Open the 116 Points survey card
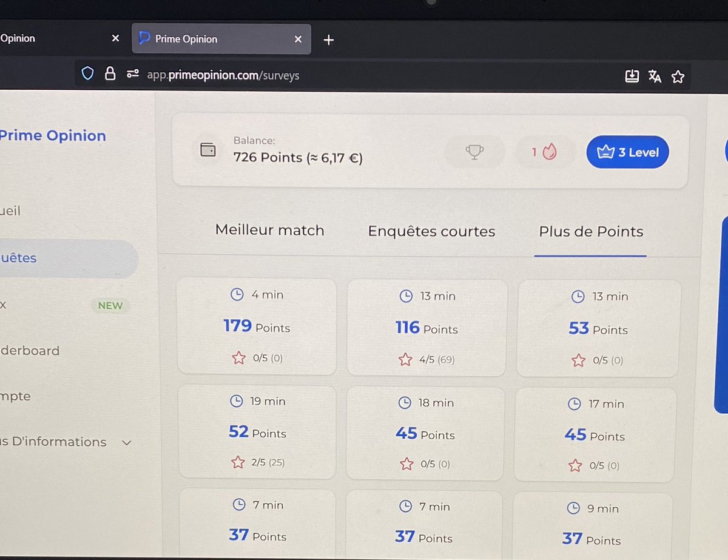Viewport: 728px width, 560px height. click(x=426, y=328)
